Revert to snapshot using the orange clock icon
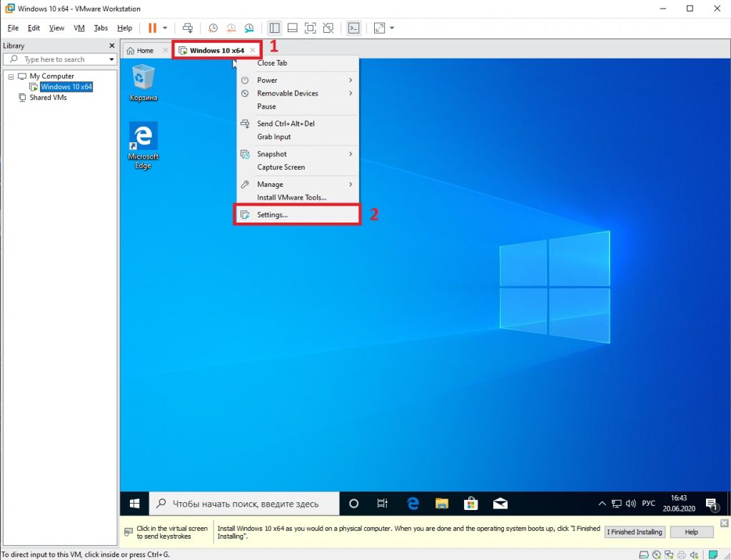This screenshot has width=731, height=560. (x=231, y=28)
